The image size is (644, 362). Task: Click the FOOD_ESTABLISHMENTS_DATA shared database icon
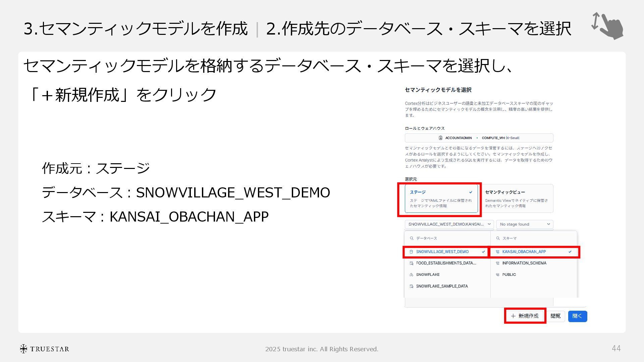point(411,263)
